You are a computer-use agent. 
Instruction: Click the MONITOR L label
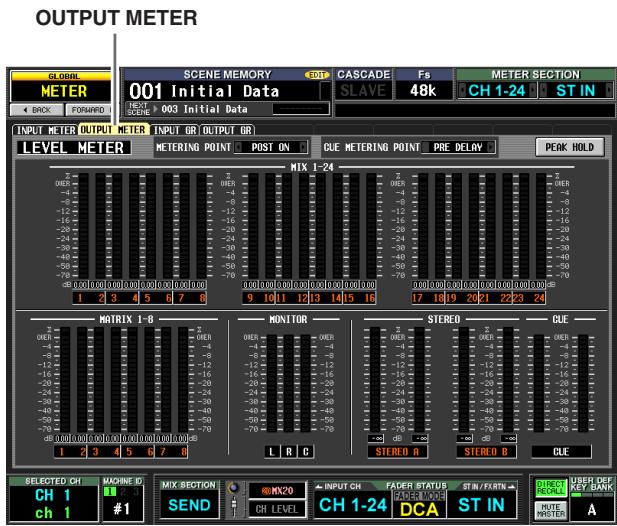[272, 452]
